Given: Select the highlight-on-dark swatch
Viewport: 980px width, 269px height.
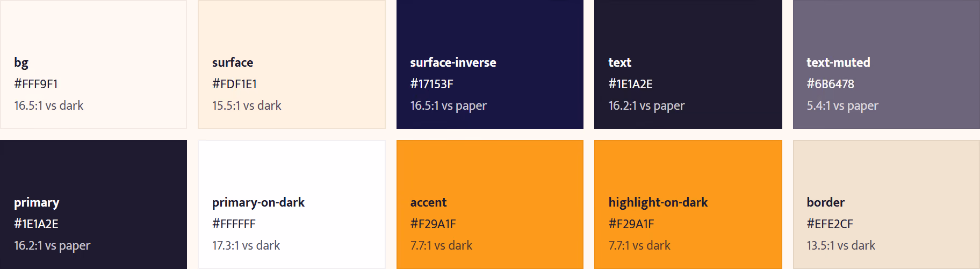Looking at the screenshot, I should [688, 204].
